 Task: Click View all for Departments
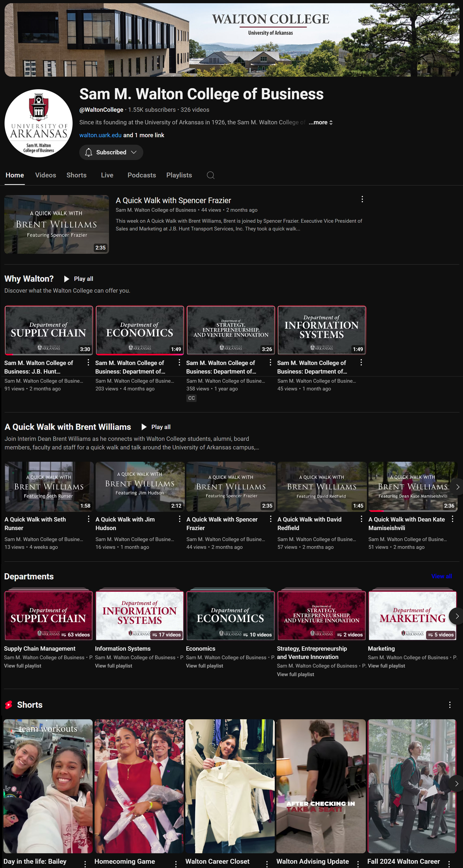point(442,576)
